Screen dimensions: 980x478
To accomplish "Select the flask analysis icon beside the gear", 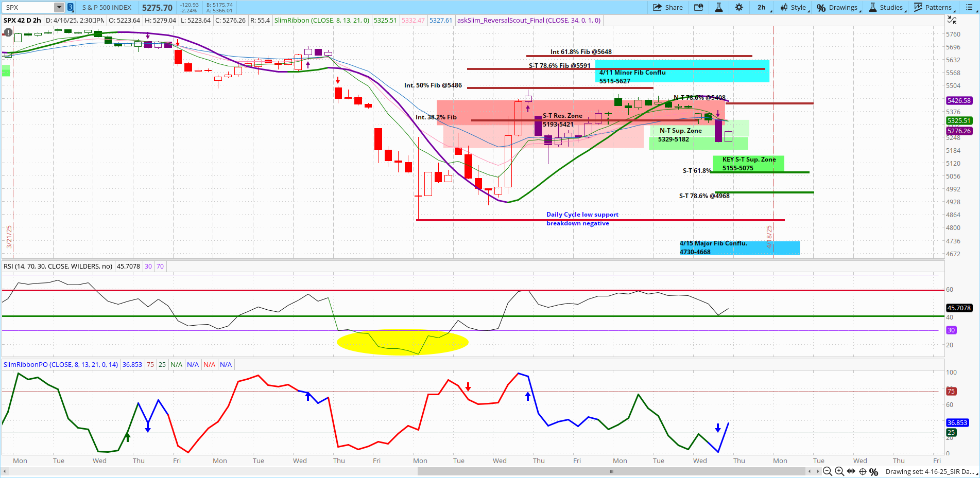I will coord(719,7).
